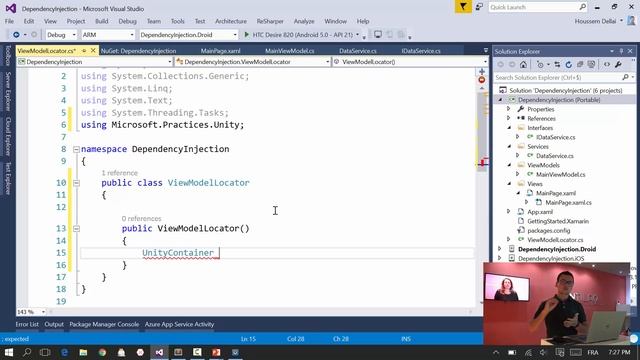The image size is (640, 360).
Task: Open the ARM platform dropdown
Action: tap(108, 35)
